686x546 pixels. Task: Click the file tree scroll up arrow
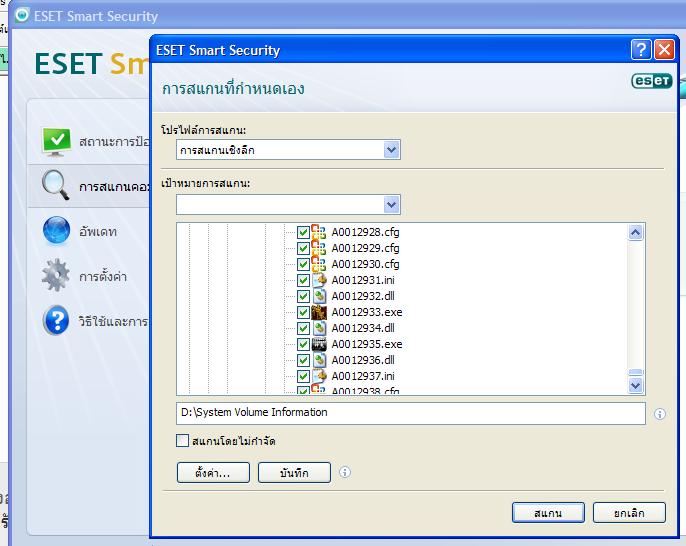coord(635,232)
